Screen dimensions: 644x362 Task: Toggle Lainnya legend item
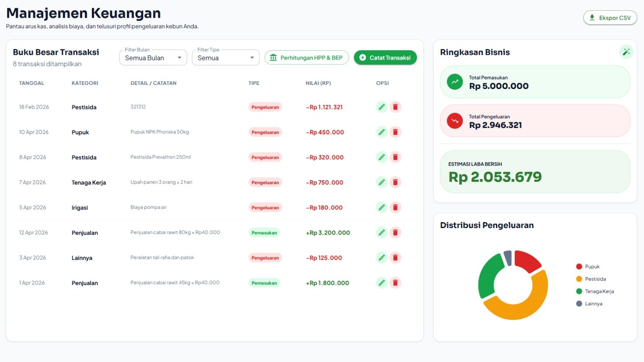point(589,304)
